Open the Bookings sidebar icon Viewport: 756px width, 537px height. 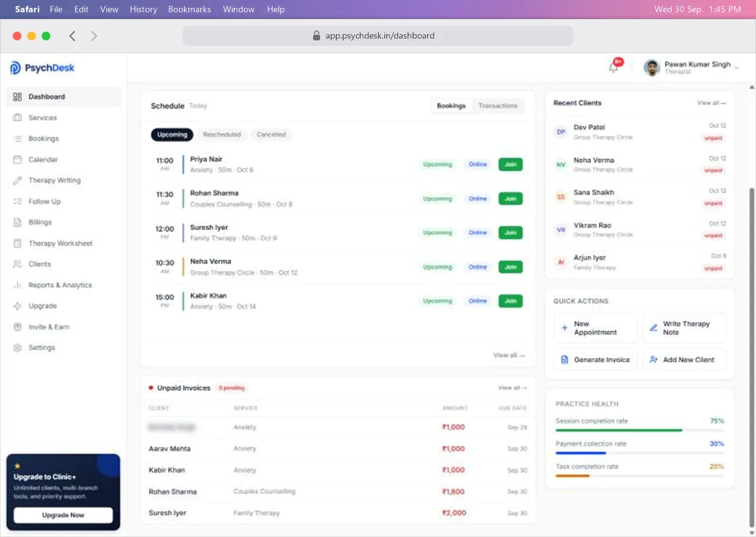(18, 139)
